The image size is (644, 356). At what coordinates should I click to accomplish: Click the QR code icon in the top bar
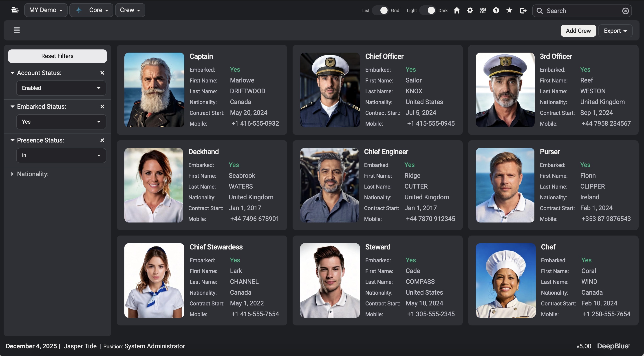coord(483,11)
